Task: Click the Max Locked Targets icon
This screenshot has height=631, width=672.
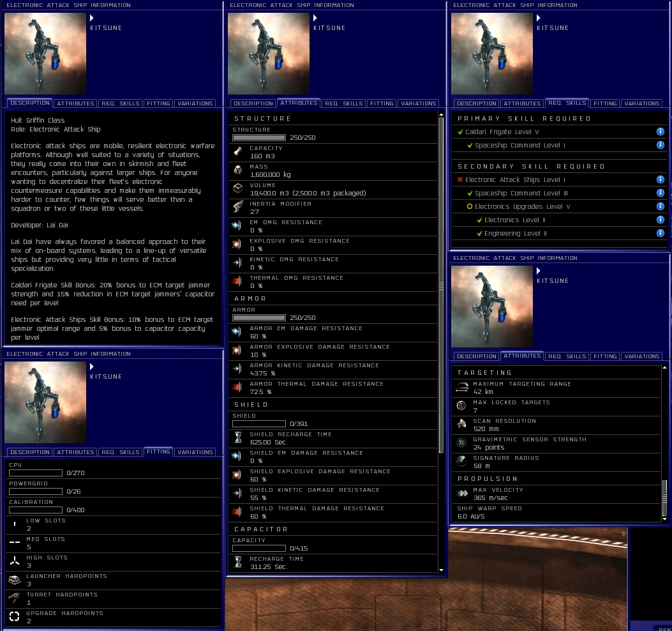Action: tap(461, 406)
